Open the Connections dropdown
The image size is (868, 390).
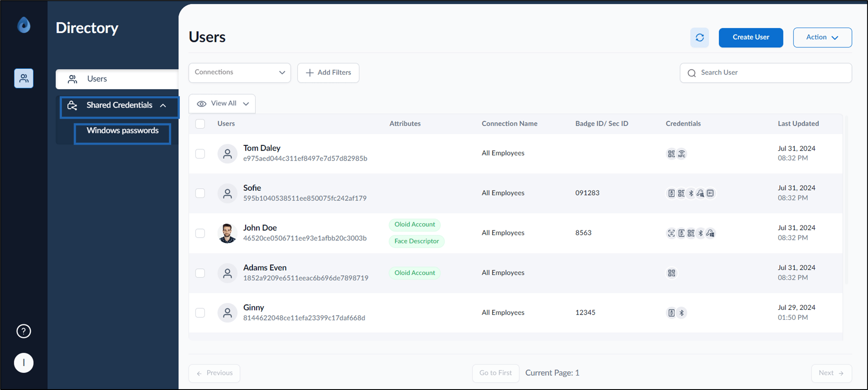point(240,72)
